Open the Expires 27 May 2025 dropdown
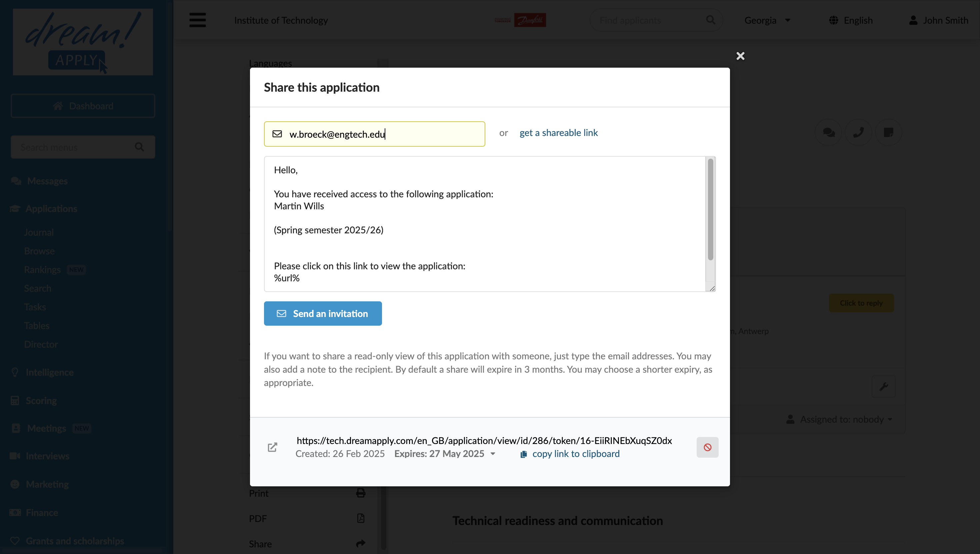 [445, 454]
